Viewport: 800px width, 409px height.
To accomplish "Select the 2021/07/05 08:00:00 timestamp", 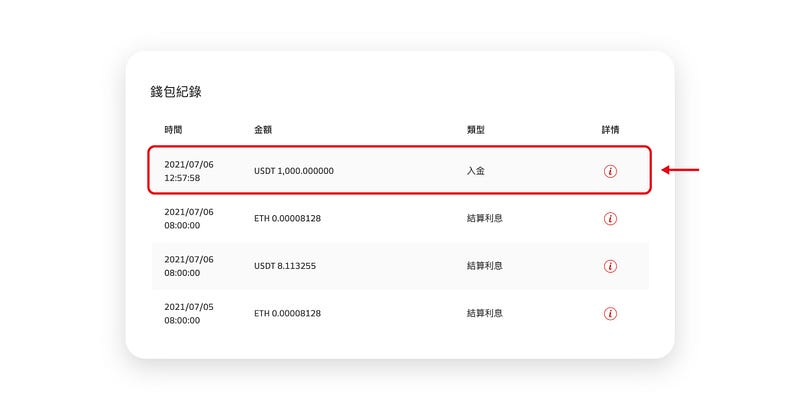I will pyautogui.click(x=189, y=314).
